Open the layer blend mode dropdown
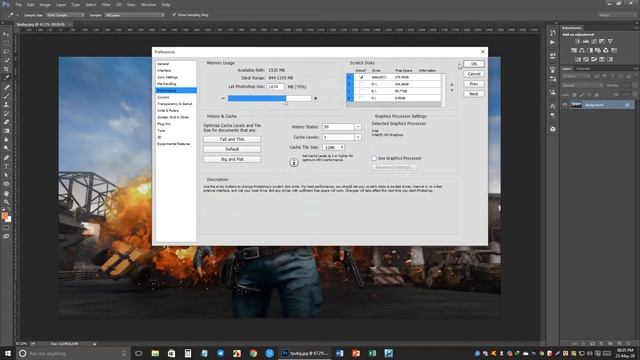This screenshot has width=640, height=360. pyautogui.click(x=582, y=85)
